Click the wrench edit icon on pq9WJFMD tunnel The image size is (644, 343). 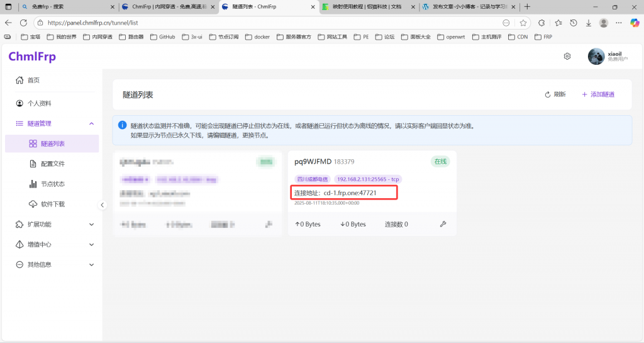pyautogui.click(x=443, y=224)
